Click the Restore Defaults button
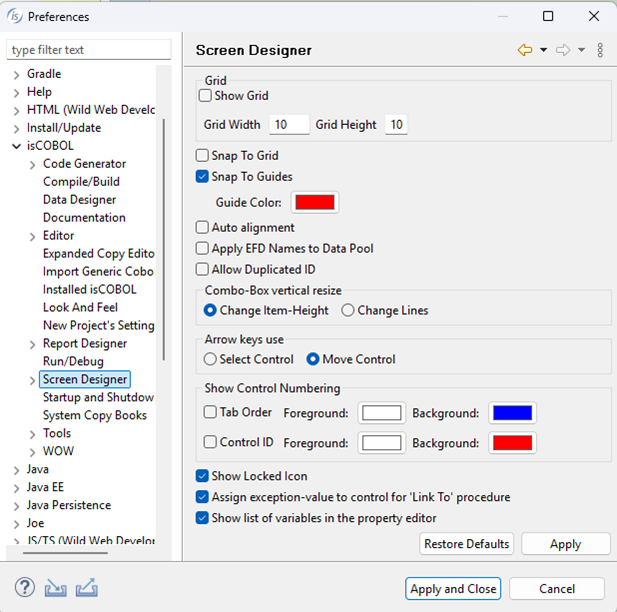The height and width of the screenshot is (612, 617). pos(467,544)
